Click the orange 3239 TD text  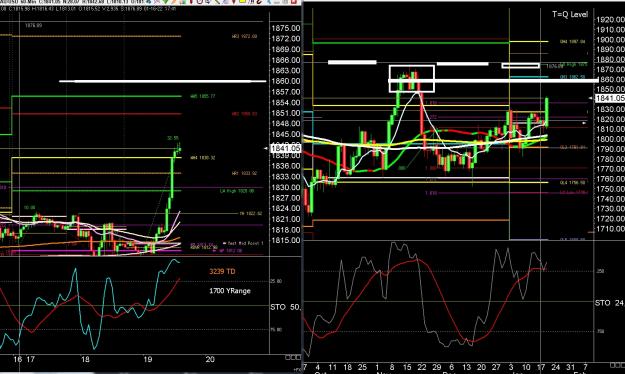point(222,272)
